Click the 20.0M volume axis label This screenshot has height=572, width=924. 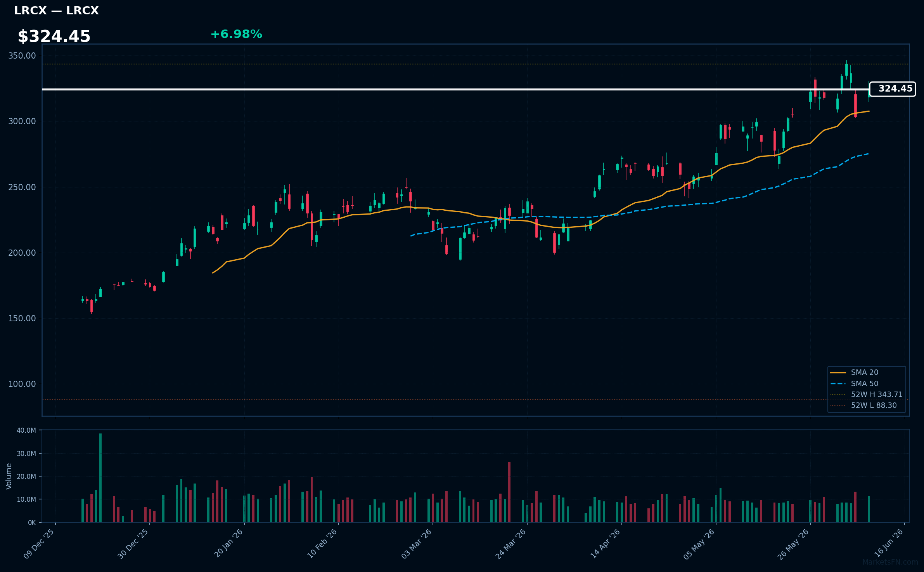click(x=26, y=477)
